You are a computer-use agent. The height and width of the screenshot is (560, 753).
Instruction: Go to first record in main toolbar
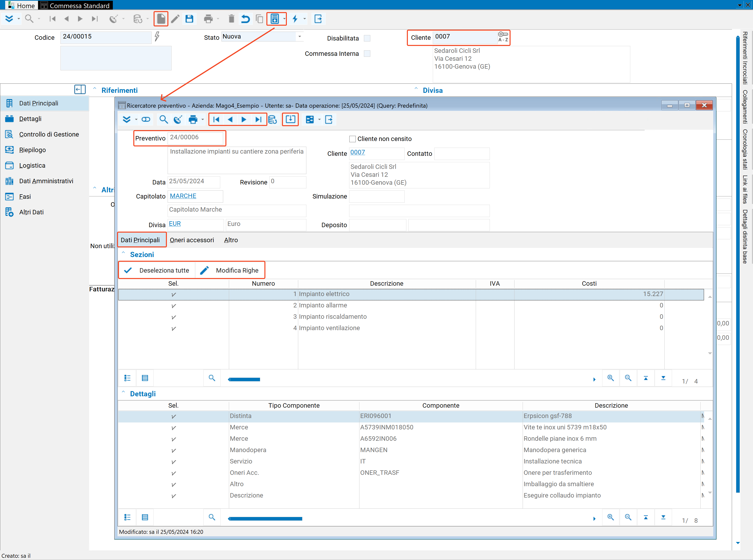coord(53,19)
